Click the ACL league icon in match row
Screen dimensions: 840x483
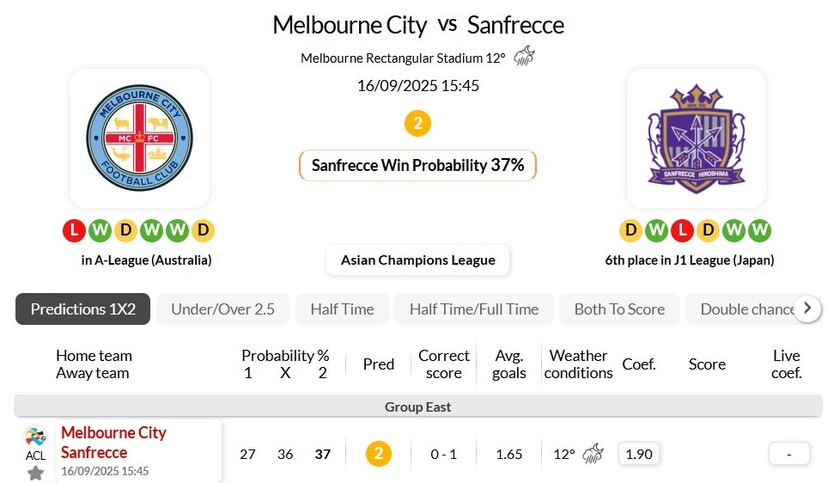click(x=35, y=437)
